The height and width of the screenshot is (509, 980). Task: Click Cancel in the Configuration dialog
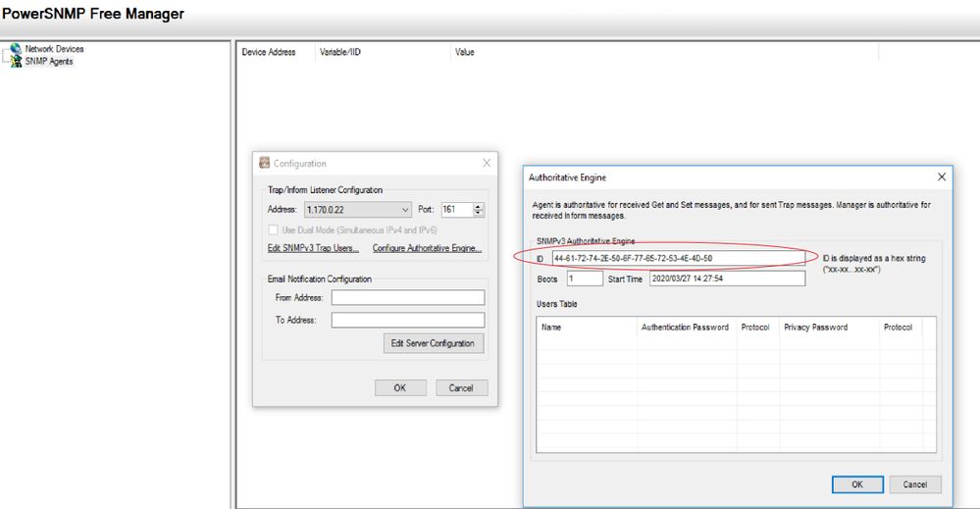click(x=461, y=387)
